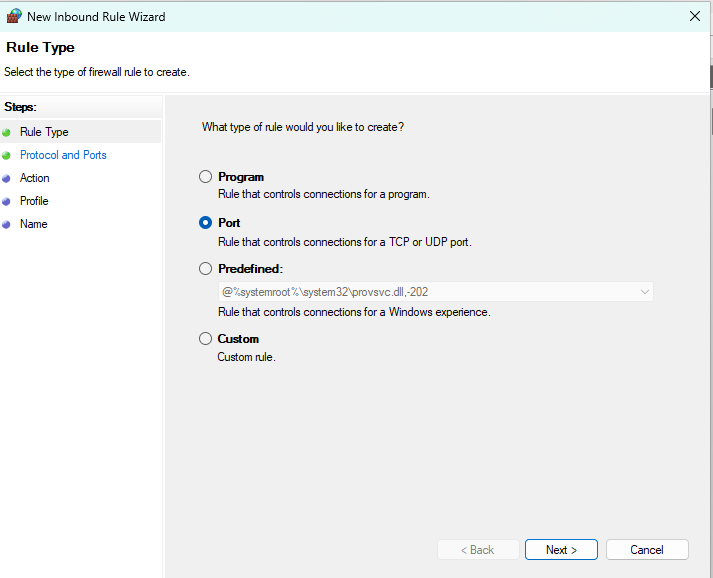The width and height of the screenshot is (713, 578).
Task: Expand the Predefined rules dropdown arrow
Action: pos(644,292)
